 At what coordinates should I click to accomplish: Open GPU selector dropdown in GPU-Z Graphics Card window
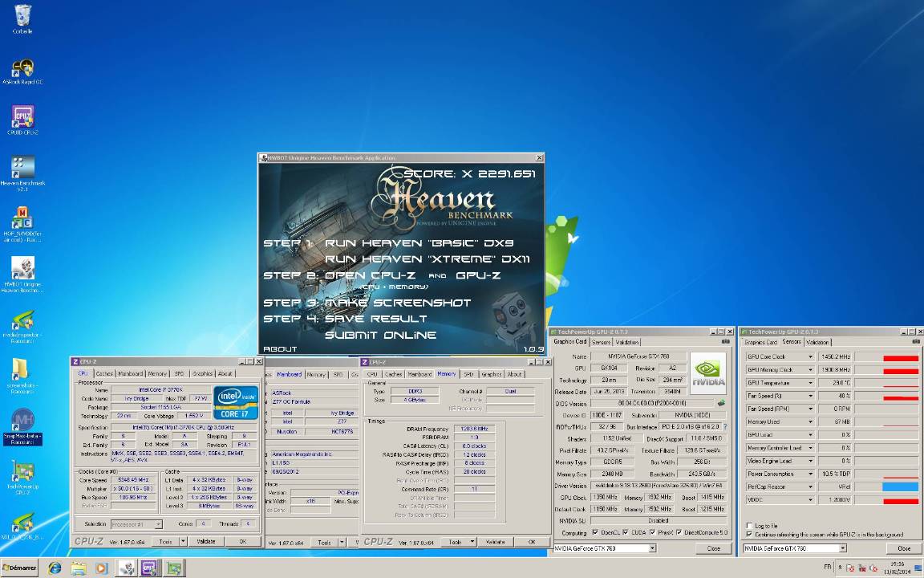[652, 548]
